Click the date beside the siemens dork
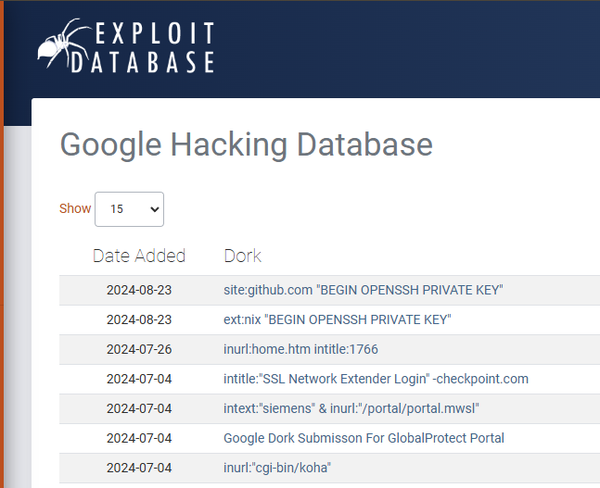The width and height of the screenshot is (600, 488). (x=139, y=408)
